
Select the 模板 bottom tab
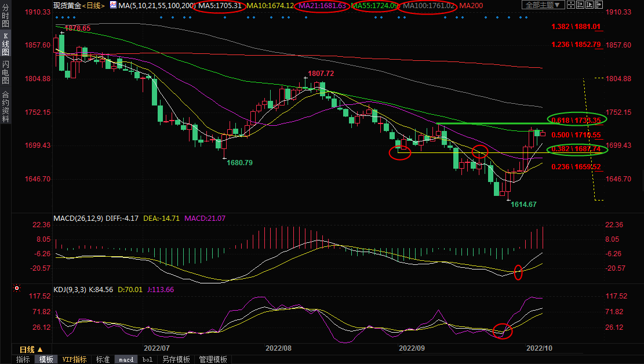click(46, 359)
